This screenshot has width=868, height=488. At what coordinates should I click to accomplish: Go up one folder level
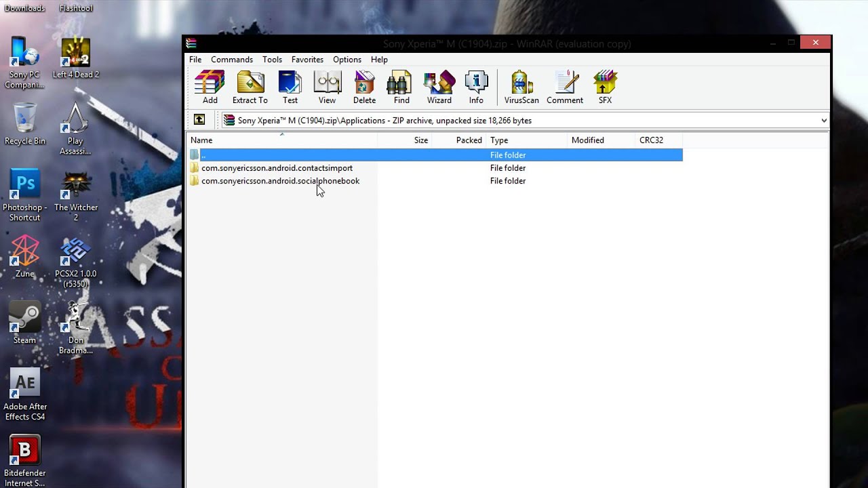(199, 120)
